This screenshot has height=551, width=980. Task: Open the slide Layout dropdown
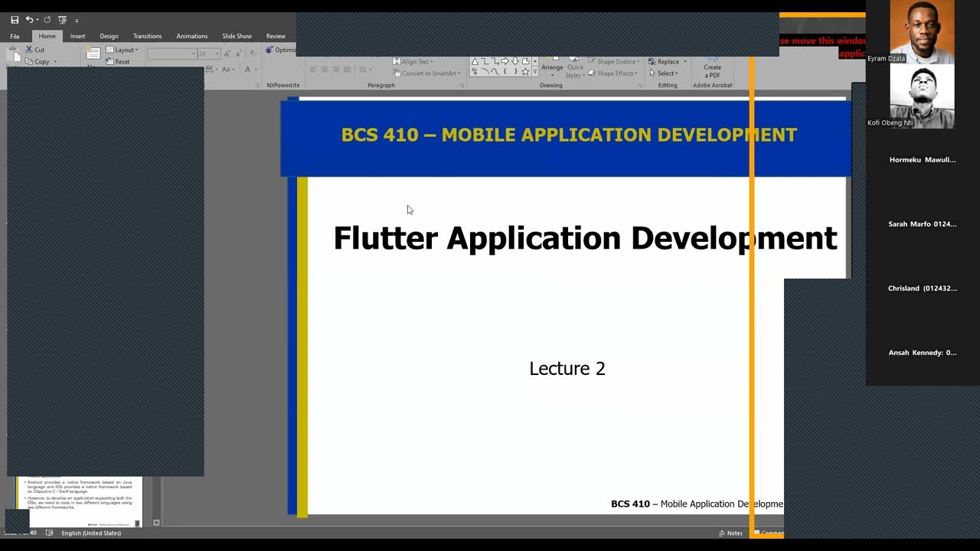pos(122,50)
